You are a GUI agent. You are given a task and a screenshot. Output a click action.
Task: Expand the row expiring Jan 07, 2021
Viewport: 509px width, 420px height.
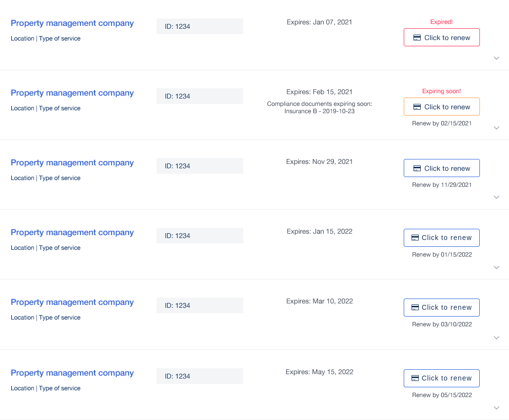(496, 58)
